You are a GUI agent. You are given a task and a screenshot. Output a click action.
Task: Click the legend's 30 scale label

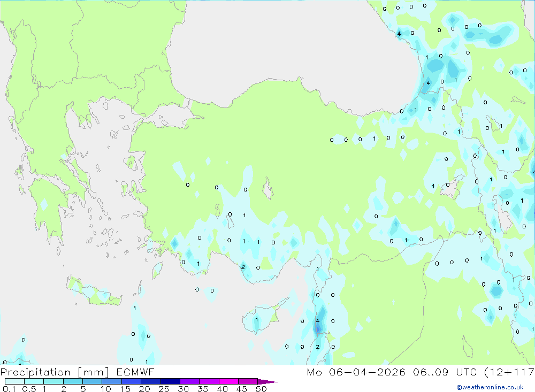tap(183, 389)
